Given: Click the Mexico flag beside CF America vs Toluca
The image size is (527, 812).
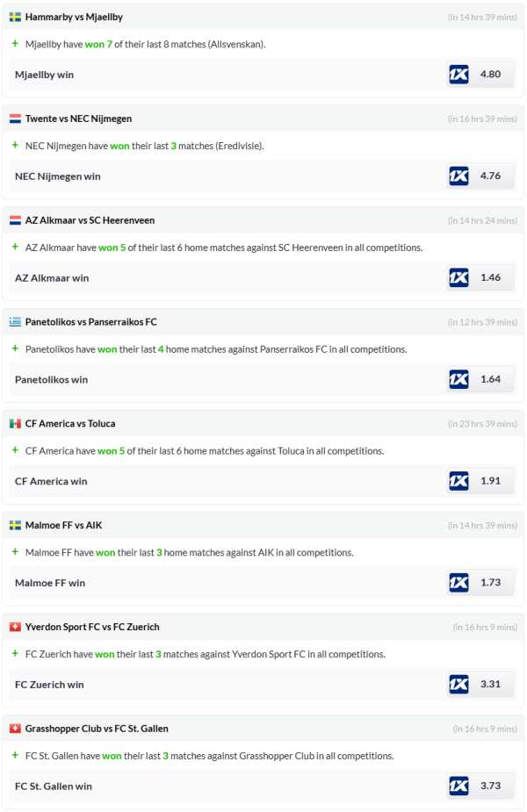Looking at the screenshot, I should point(15,424).
